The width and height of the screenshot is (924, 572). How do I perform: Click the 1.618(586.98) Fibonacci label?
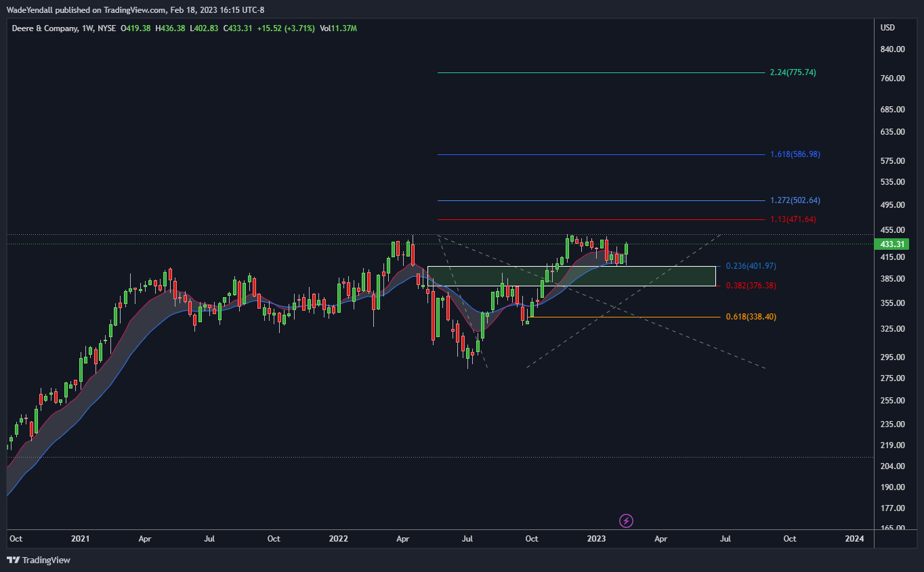pyautogui.click(x=795, y=154)
